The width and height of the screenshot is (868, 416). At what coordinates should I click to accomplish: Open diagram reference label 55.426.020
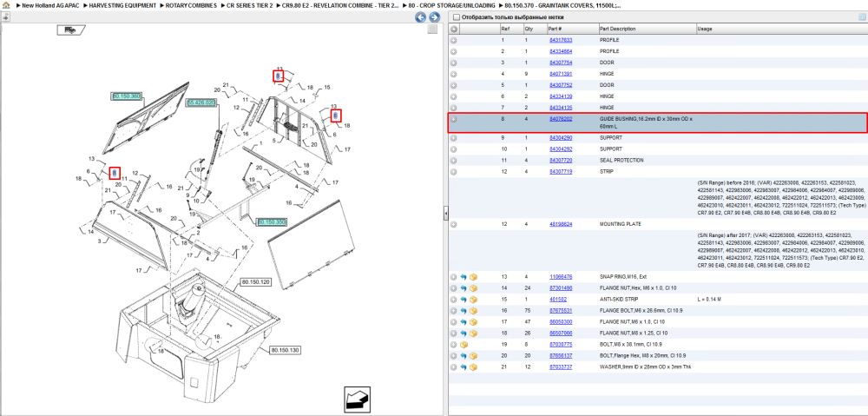click(x=201, y=103)
